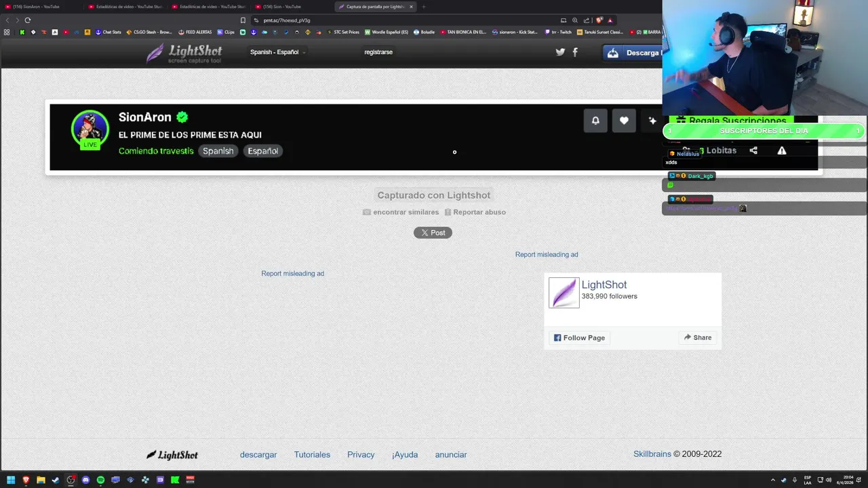This screenshot has width=868, height=488.
Task: Go back with the browser back arrow
Action: pos(8,20)
